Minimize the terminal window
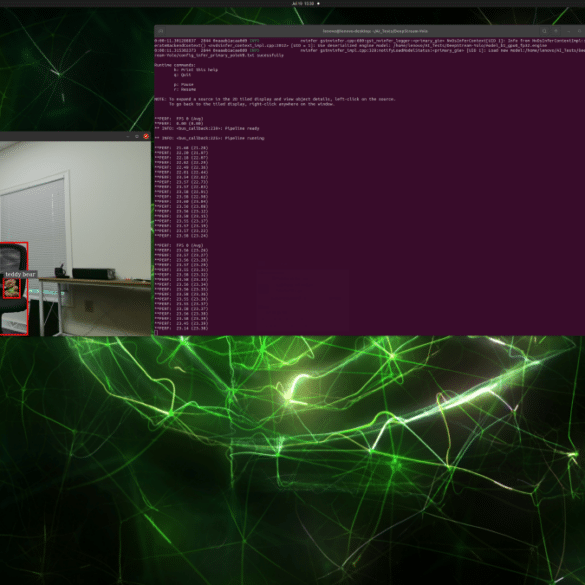The image size is (585, 585). (569, 31)
